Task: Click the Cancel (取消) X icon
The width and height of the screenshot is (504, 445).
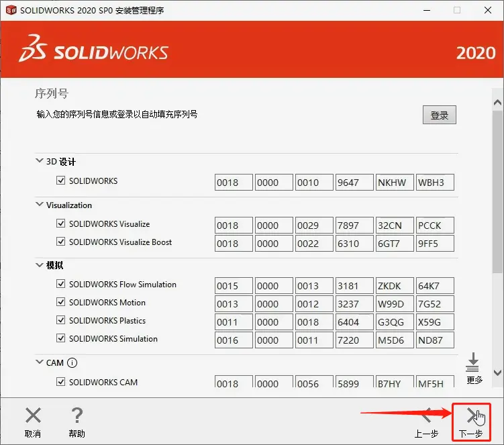Action: coord(33,415)
